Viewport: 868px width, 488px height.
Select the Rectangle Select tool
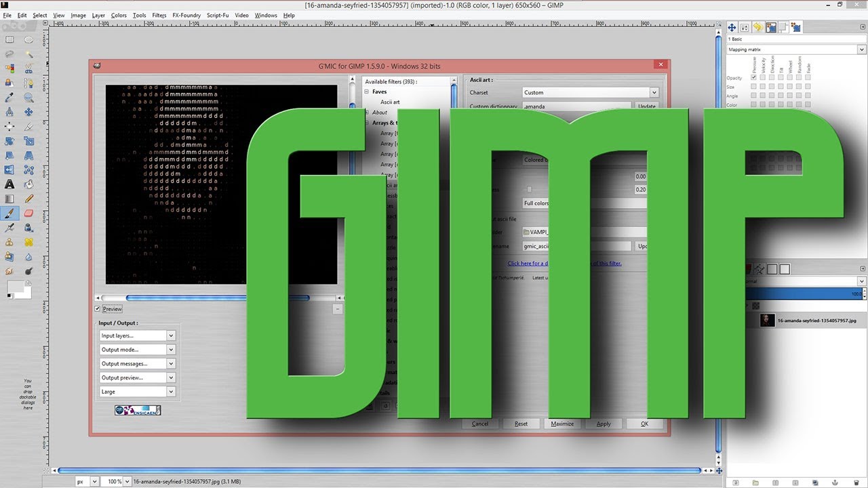[9, 39]
